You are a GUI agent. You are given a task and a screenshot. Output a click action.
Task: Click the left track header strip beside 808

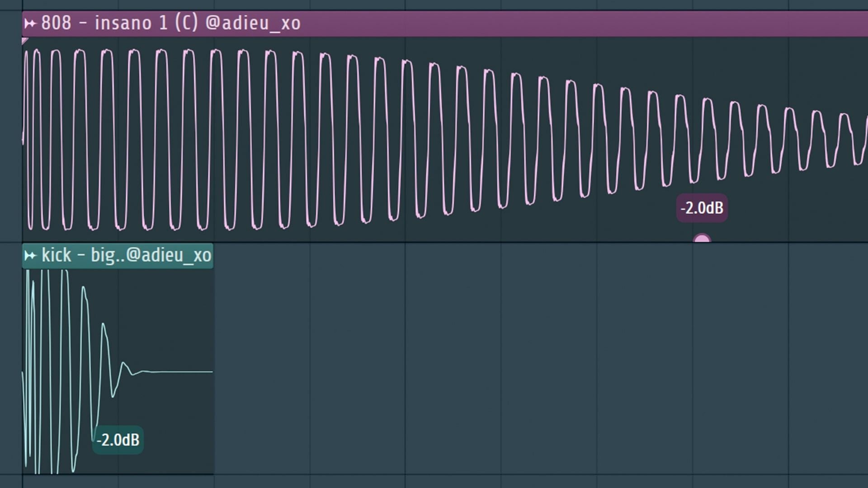[10, 127]
